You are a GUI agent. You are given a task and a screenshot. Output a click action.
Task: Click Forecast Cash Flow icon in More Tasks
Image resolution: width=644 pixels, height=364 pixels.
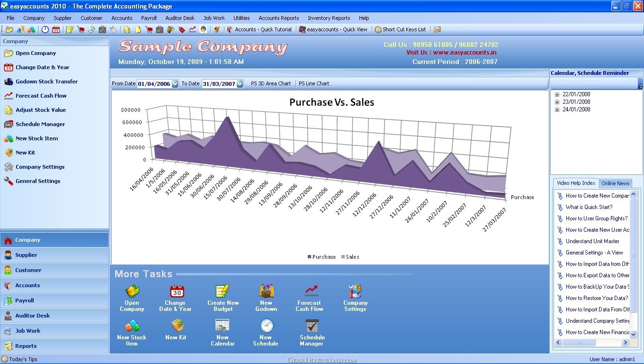coord(311,291)
